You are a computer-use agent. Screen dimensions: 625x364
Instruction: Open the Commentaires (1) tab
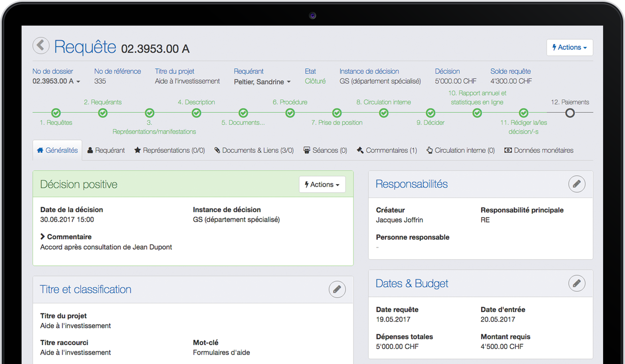387,150
